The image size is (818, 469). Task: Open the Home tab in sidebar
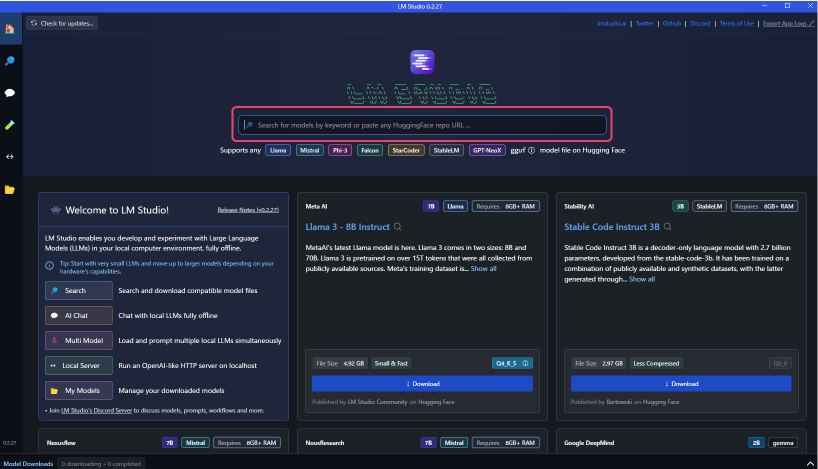(x=10, y=28)
